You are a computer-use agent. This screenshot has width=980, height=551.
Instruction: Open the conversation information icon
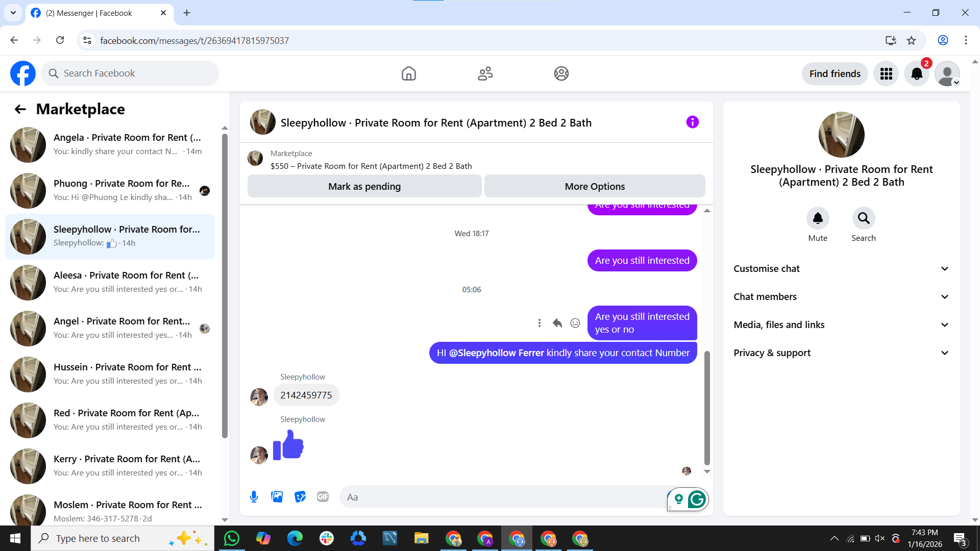692,122
